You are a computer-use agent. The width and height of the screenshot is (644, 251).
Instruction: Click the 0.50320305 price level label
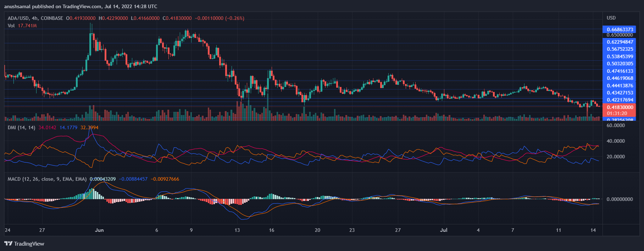pyautogui.click(x=619, y=64)
